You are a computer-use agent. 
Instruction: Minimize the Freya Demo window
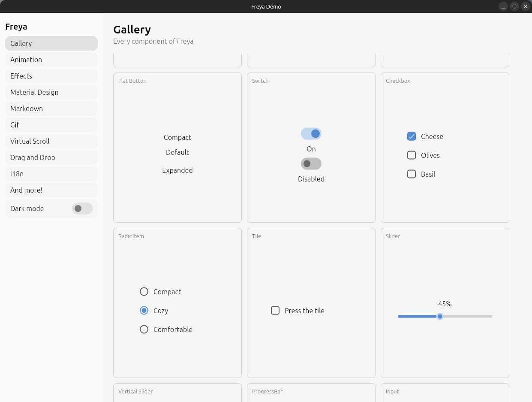(503, 6)
